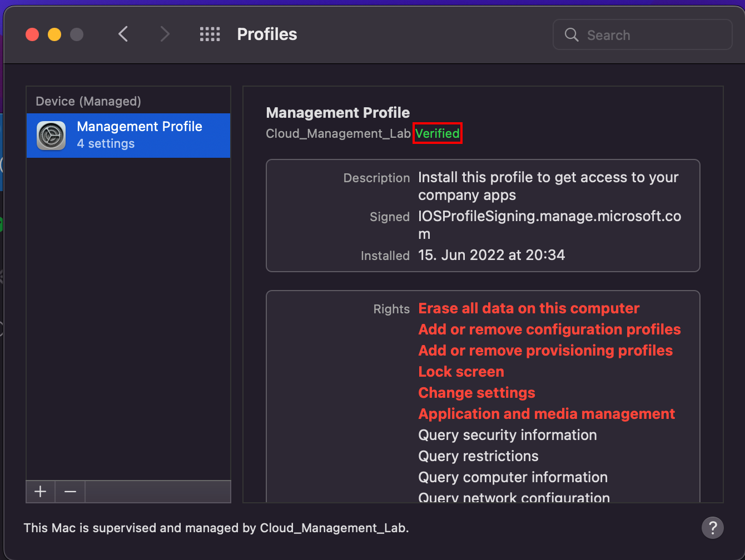Click the Profiles window title
Viewport: 745px width, 560px height.
[267, 34]
